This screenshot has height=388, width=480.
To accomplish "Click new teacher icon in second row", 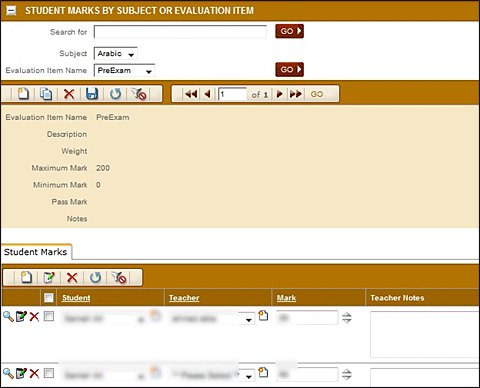I will [263, 372].
